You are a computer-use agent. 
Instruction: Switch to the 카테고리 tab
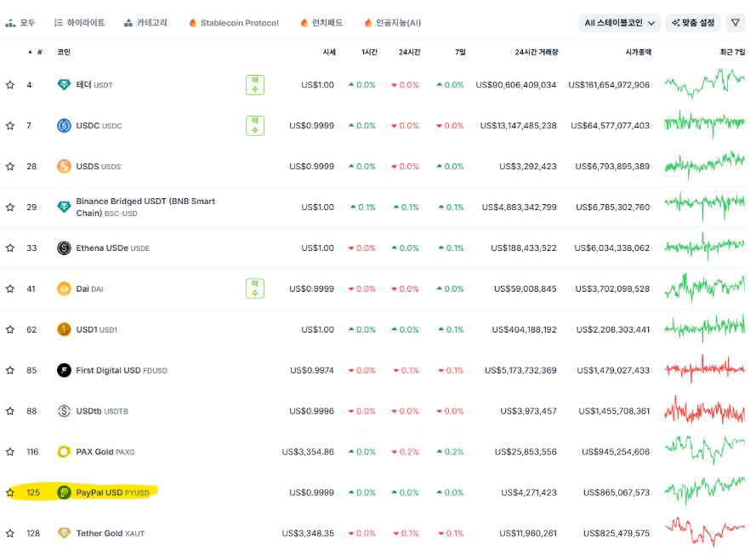pos(145,23)
